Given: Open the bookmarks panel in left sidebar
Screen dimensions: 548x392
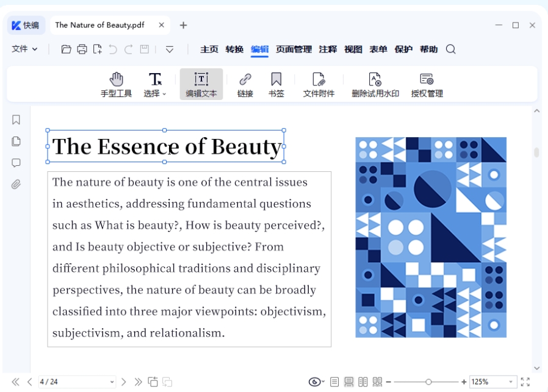Looking at the screenshot, I should 16,119.
